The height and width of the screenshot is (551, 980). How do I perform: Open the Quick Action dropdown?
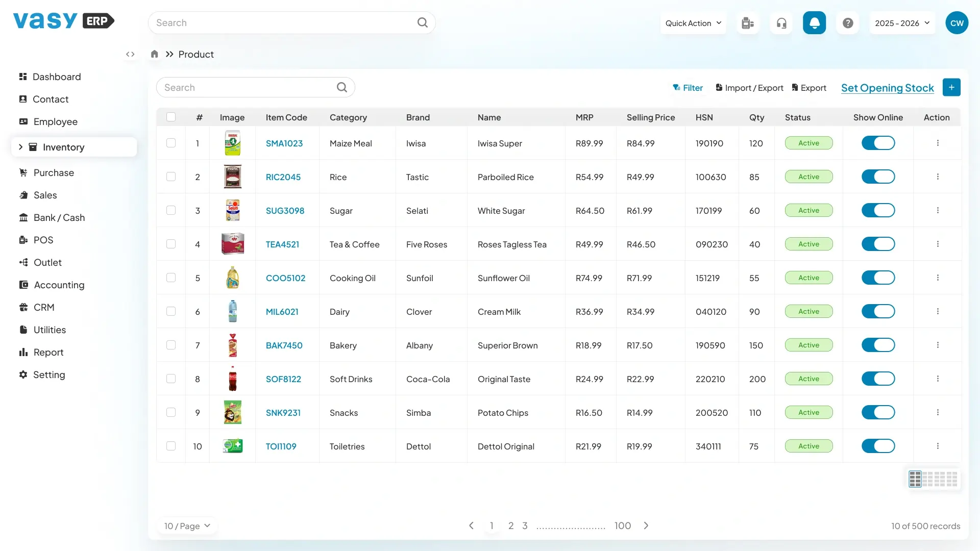(693, 23)
